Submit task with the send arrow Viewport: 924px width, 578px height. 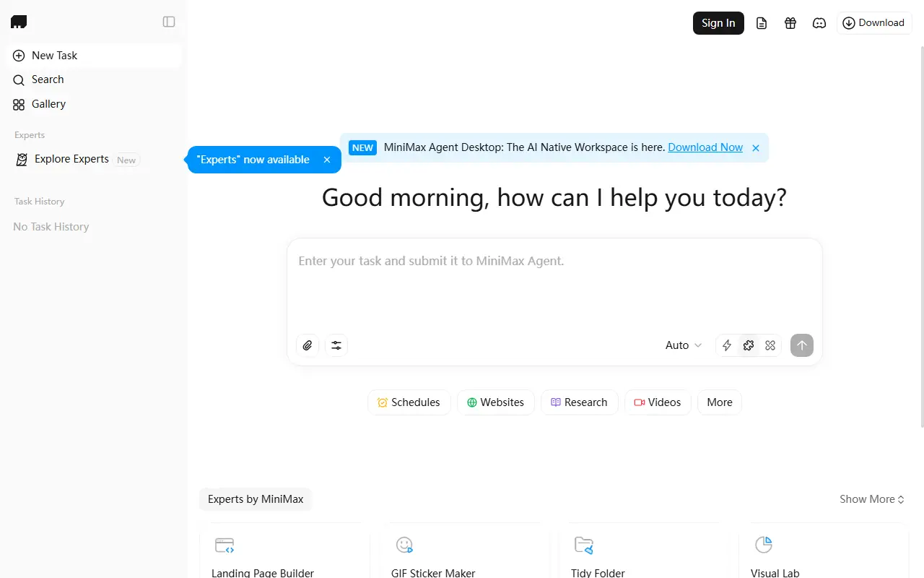point(801,345)
